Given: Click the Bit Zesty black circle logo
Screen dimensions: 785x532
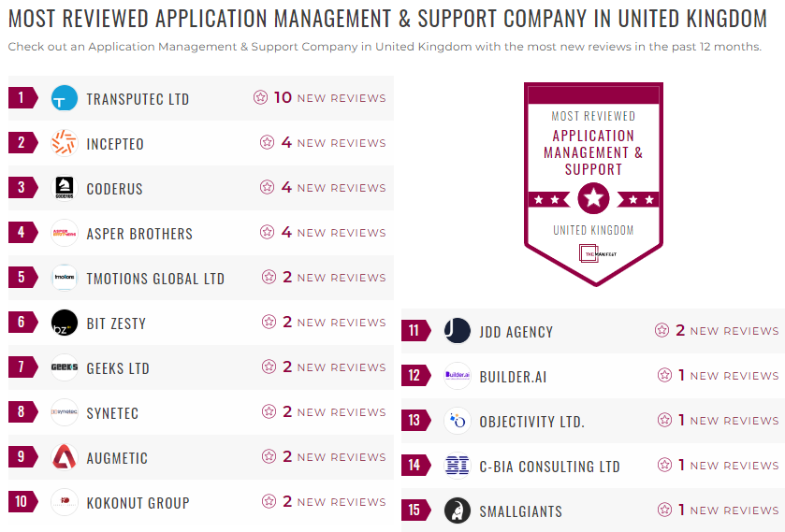Looking at the screenshot, I should tap(65, 323).
